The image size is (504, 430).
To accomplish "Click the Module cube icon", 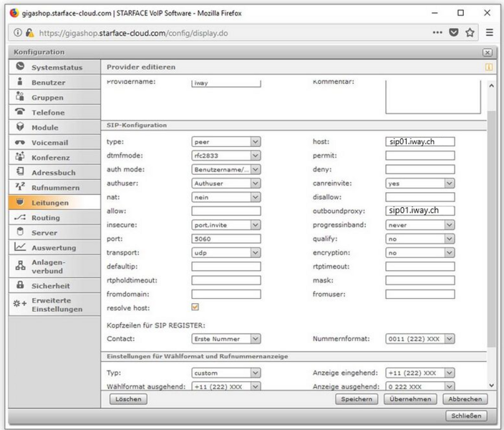I will (20, 126).
